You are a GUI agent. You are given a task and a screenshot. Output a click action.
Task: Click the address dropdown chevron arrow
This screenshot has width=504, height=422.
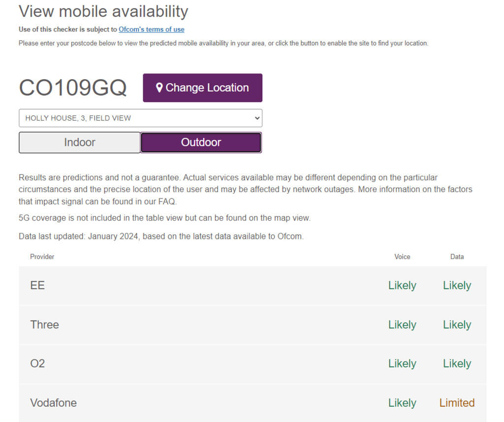(255, 118)
